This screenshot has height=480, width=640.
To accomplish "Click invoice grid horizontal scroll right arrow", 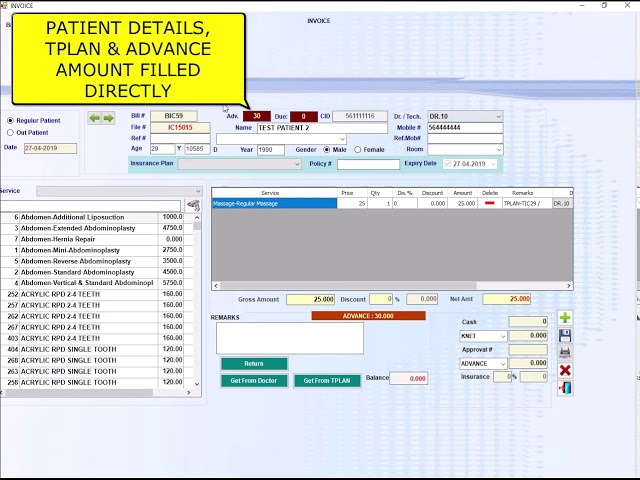I will 569,286.
